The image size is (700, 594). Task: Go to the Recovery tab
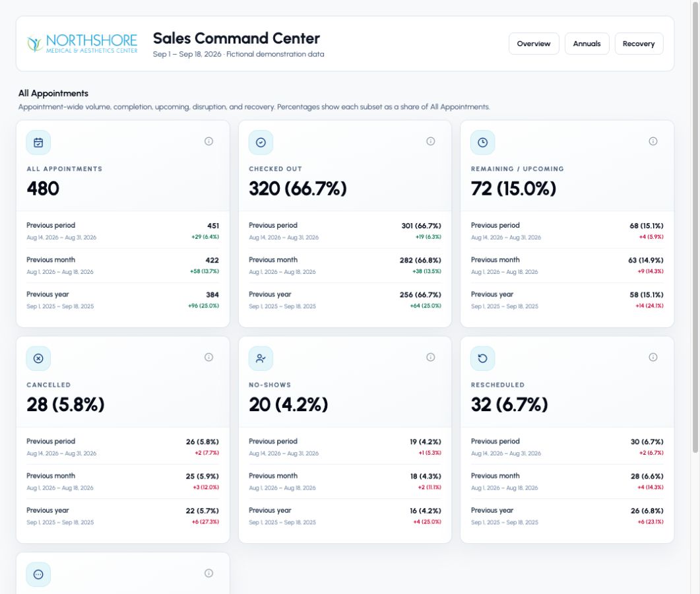(x=639, y=44)
